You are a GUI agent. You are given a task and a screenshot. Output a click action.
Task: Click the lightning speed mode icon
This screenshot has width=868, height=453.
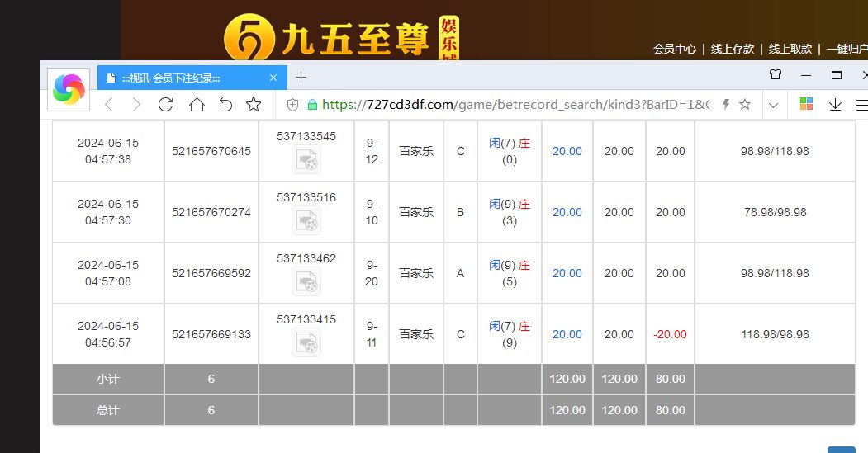point(725,105)
